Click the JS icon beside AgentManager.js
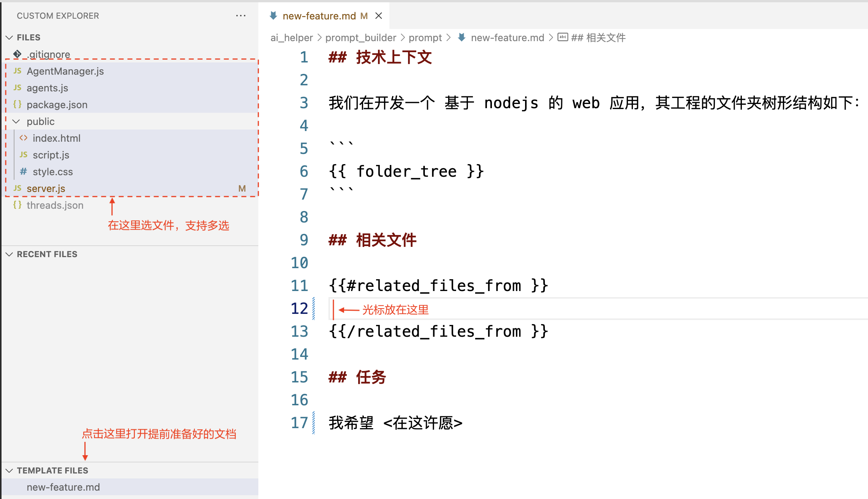Image resolution: width=868 pixels, height=499 pixels. pos(17,71)
